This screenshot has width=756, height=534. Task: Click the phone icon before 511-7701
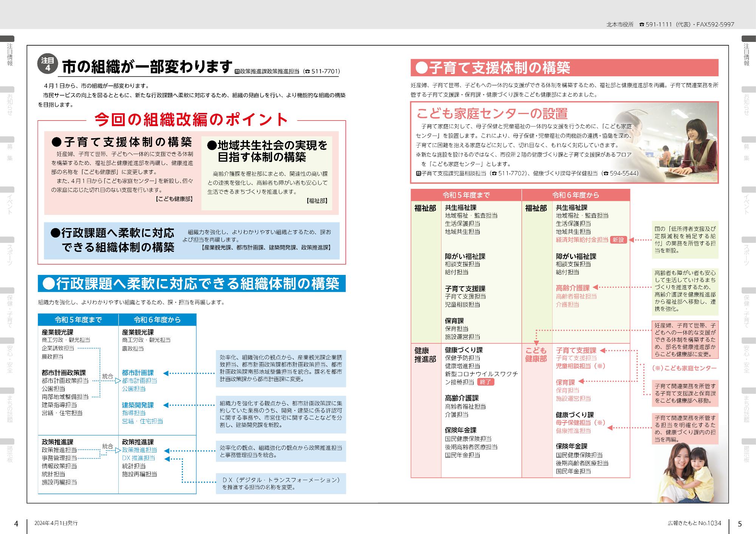pyautogui.click(x=307, y=71)
